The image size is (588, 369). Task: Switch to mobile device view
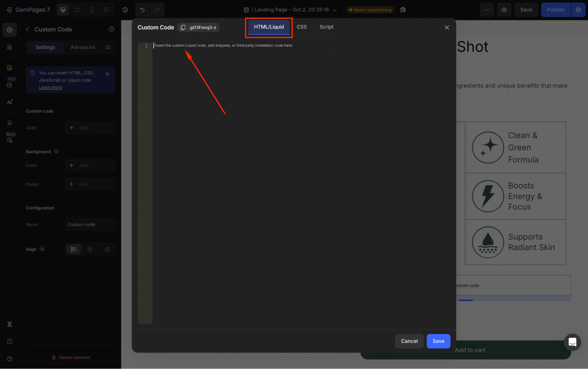click(92, 10)
